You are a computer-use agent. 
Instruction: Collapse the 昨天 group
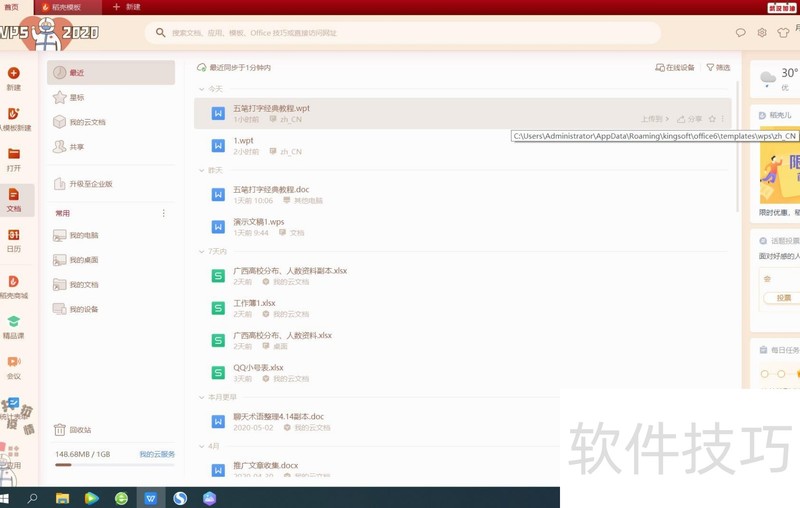pos(202,170)
